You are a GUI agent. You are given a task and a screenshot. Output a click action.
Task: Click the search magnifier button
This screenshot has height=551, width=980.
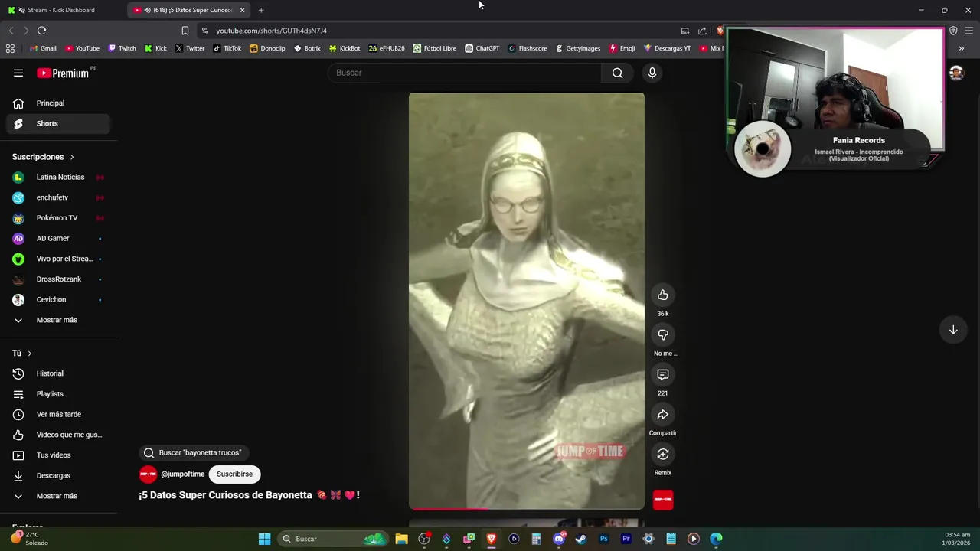click(x=617, y=73)
